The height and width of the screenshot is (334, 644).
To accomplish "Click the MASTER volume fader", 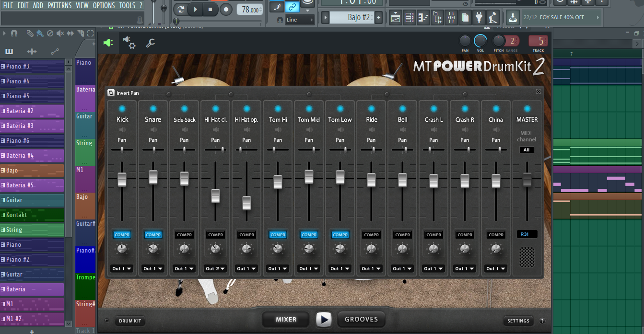I will click(x=527, y=179).
